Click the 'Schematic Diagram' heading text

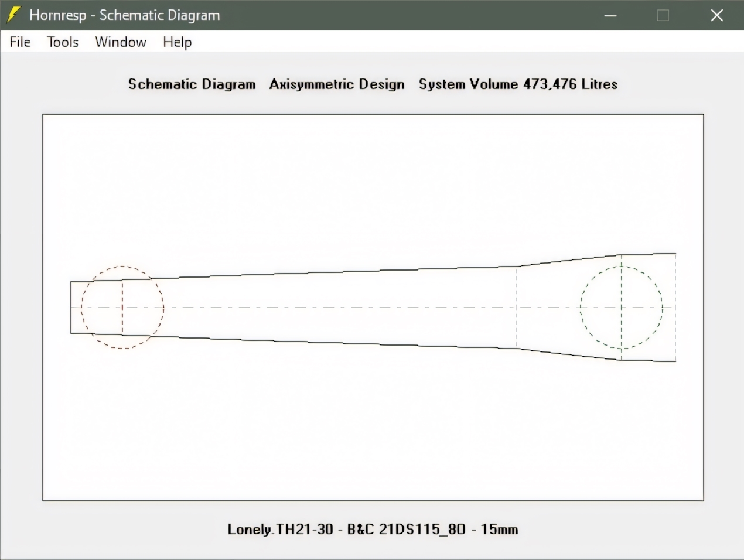click(x=192, y=84)
